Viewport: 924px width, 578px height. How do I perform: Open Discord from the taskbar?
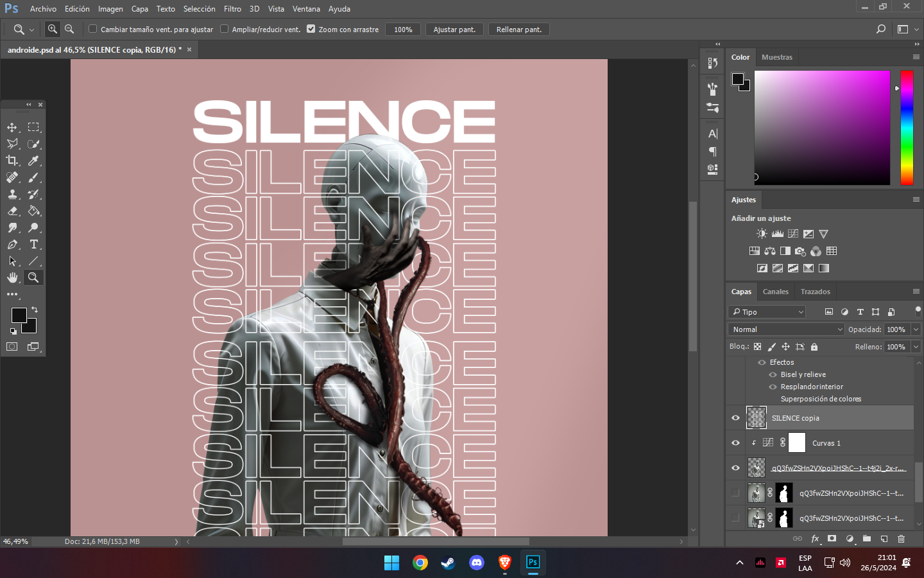point(476,563)
